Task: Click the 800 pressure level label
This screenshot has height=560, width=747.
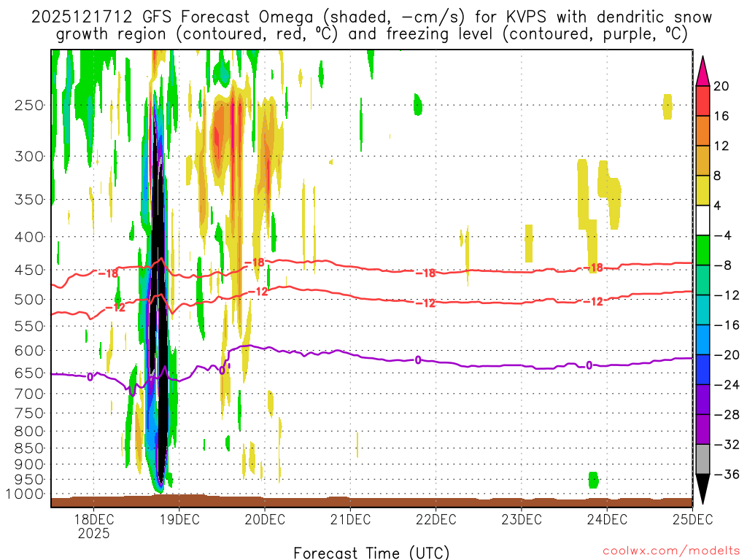Action: coord(29,432)
